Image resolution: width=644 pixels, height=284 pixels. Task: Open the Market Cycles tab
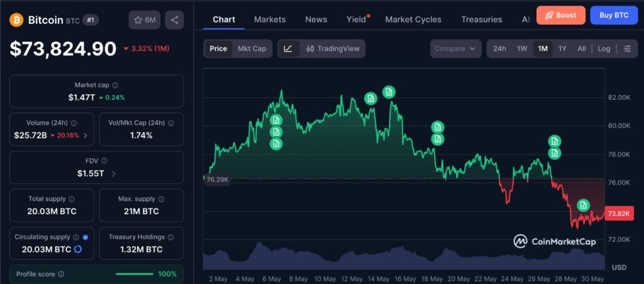[x=413, y=19]
